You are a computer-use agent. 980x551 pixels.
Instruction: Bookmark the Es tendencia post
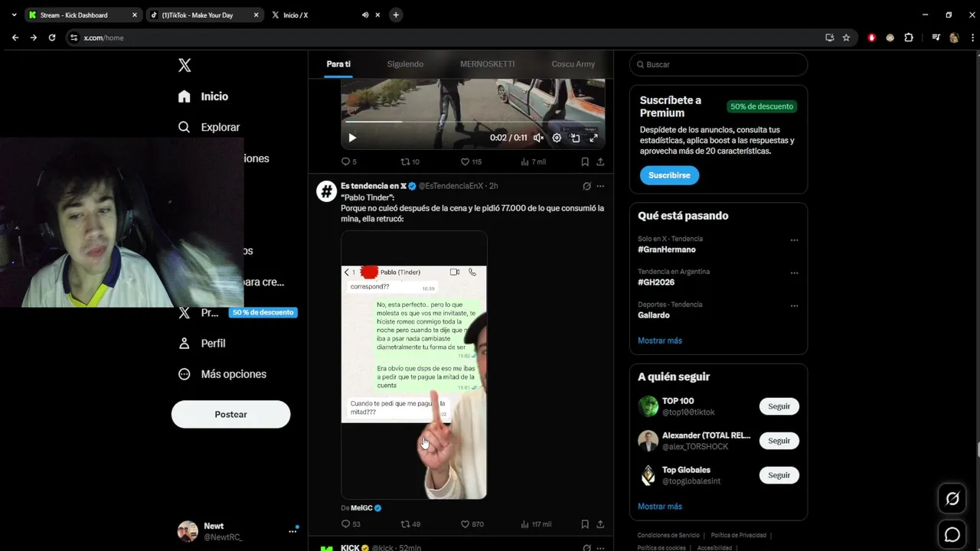point(585,524)
